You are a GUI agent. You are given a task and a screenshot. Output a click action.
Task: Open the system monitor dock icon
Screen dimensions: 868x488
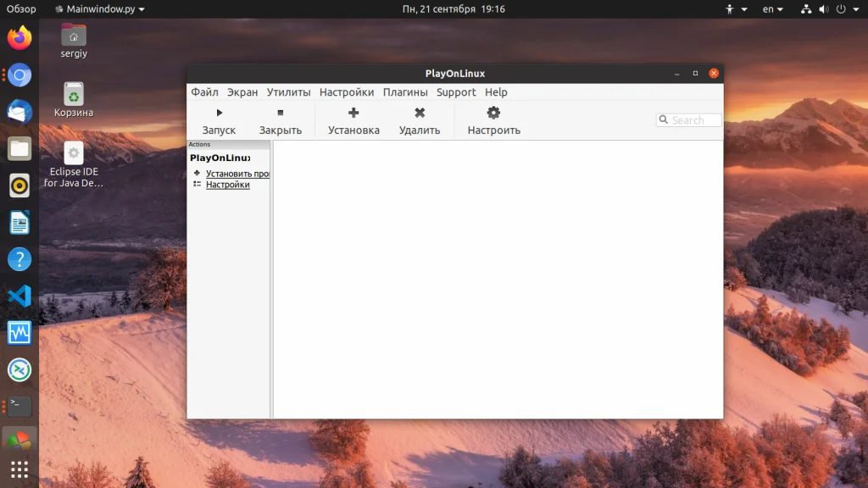19,333
